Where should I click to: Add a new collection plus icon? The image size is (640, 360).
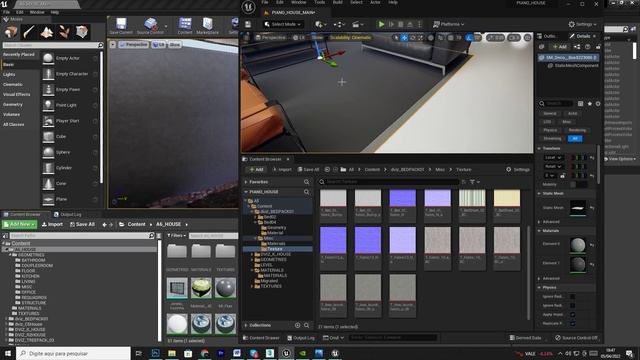point(298,325)
